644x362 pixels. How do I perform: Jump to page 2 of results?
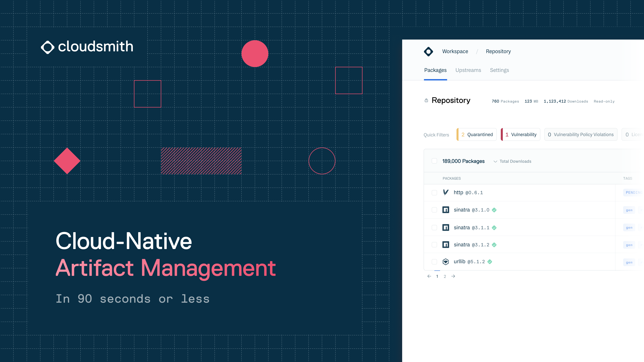point(445,276)
